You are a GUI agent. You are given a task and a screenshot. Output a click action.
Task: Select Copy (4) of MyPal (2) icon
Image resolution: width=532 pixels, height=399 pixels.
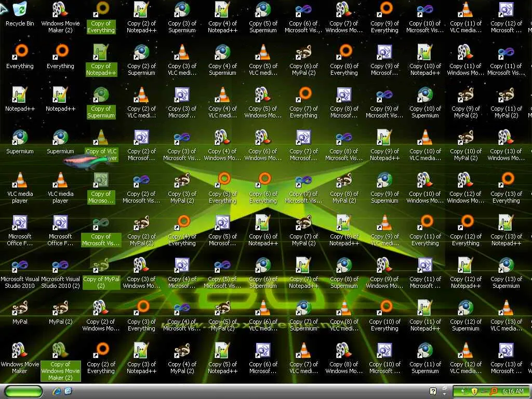click(182, 357)
